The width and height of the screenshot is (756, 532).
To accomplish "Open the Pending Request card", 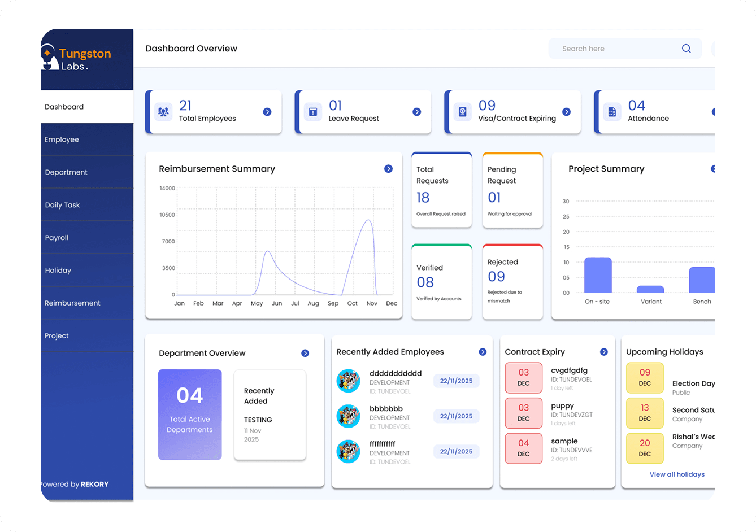I will [512, 190].
